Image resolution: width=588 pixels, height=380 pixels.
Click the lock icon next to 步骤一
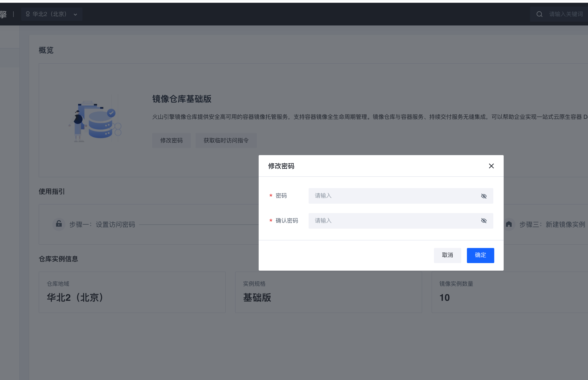[x=59, y=224]
